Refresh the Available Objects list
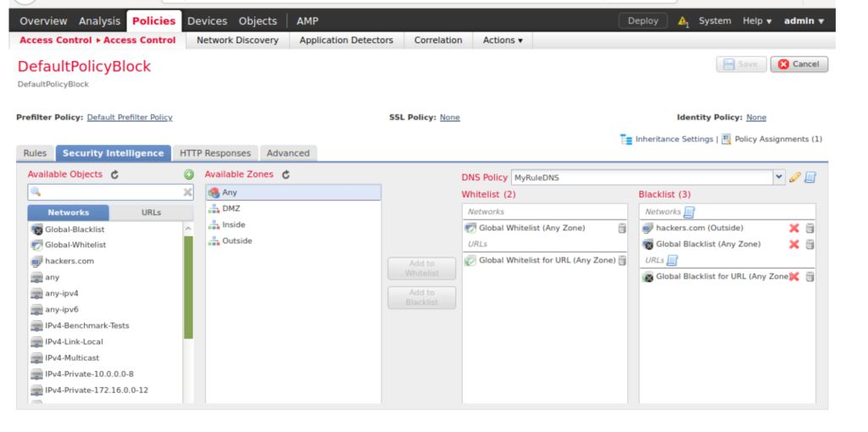Screen dimensions: 868x432 point(114,174)
